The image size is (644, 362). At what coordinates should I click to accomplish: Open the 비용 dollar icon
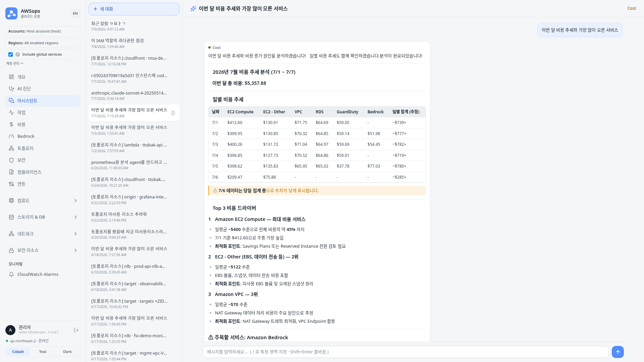click(11, 124)
